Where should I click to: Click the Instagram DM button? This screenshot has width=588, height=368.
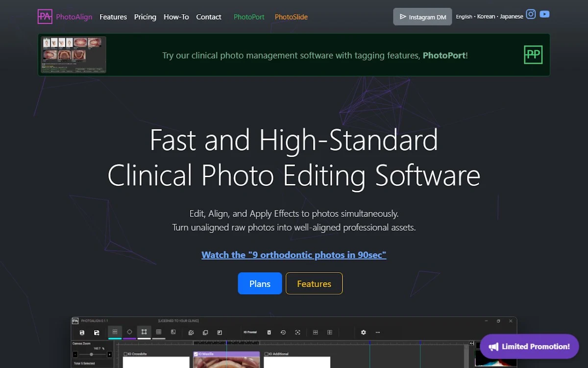coord(422,17)
